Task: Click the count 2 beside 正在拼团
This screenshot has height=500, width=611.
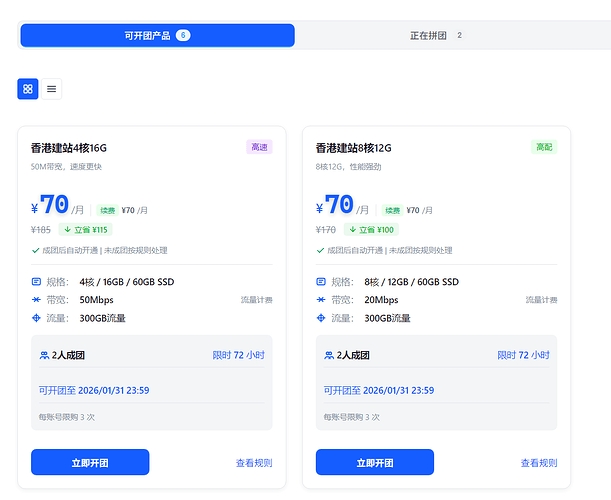Action: click(x=459, y=35)
